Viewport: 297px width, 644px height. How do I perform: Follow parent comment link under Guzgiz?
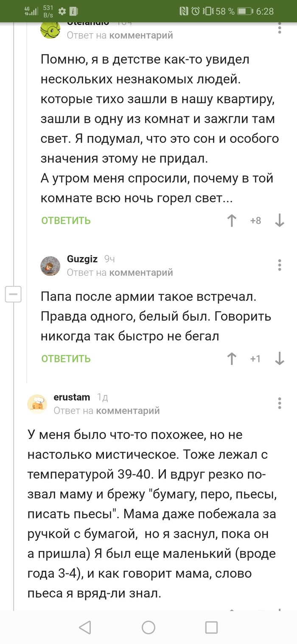(141, 272)
